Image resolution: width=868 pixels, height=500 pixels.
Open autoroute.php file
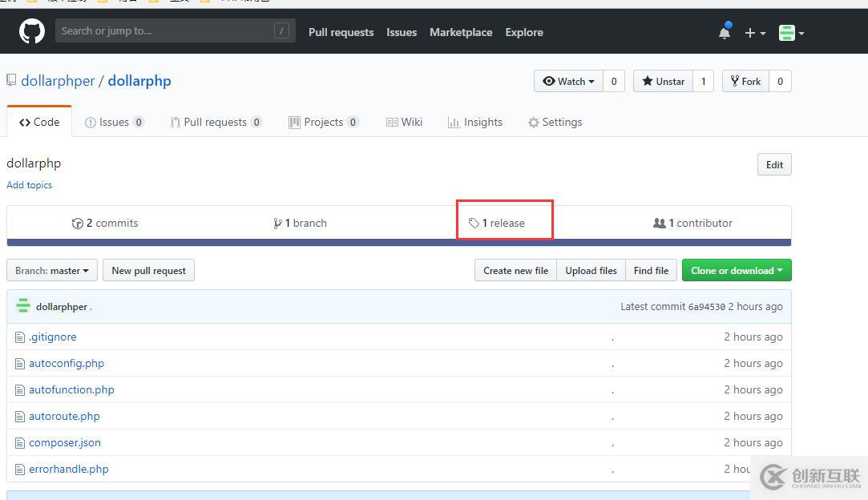coord(64,417)
